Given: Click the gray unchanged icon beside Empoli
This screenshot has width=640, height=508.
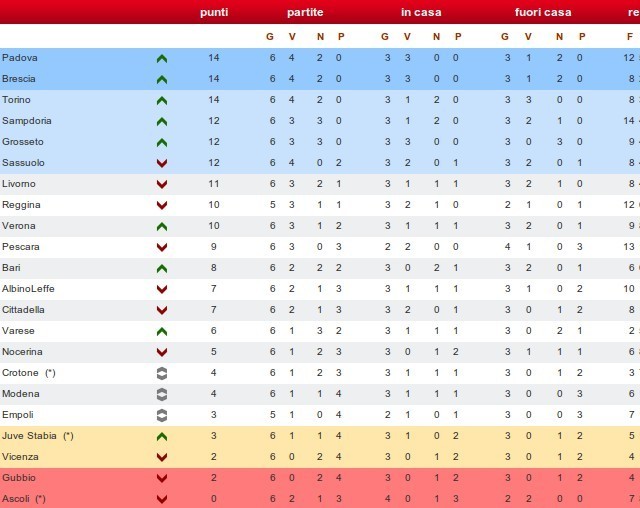Looking at the screenshot, I should 162,415.
